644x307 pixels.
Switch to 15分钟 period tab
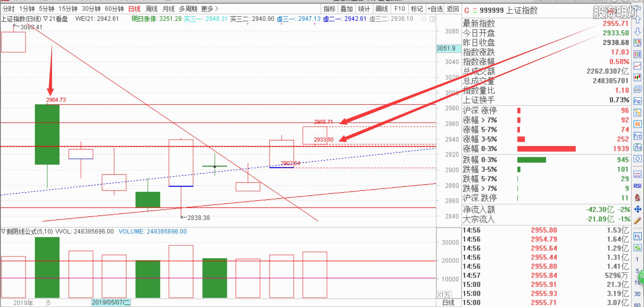click(x=68, y=9)
